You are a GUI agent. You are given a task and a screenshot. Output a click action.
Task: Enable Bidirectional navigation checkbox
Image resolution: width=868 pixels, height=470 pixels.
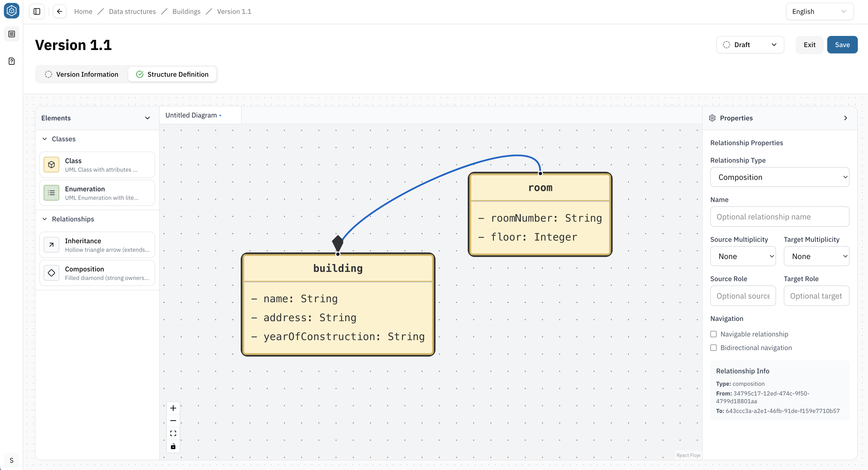click(x=713, y=348)
